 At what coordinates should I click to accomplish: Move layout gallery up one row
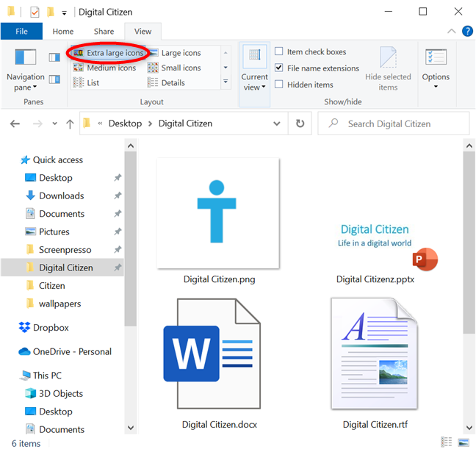(x=226, y=53)
